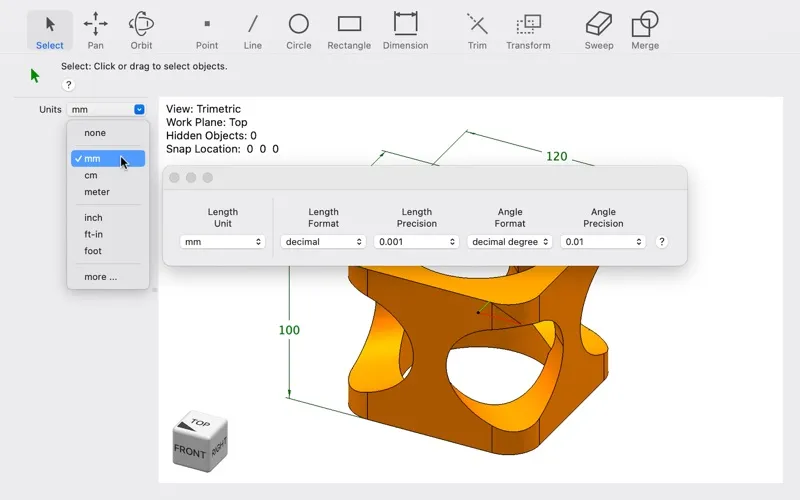Screen dimensions: 800x500
Task: Choose the Pan tool
Action: click(x=95, y=31)
